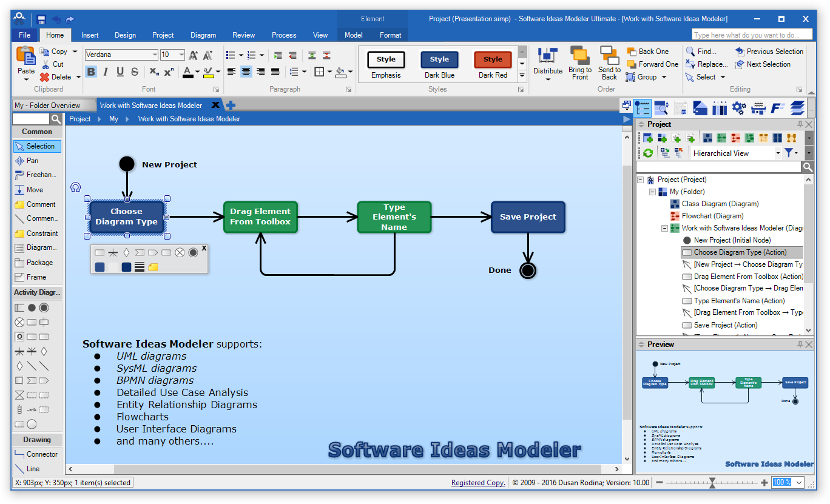This screenshot has width=830, height=504.
Task: Pick the yellow swatch in element popup
Action: 153,266
